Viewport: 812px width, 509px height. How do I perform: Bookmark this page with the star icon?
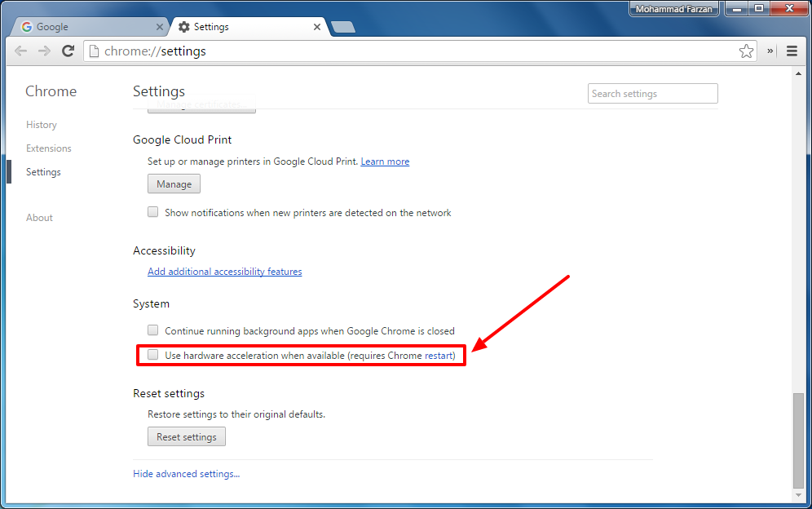[746, 51]
